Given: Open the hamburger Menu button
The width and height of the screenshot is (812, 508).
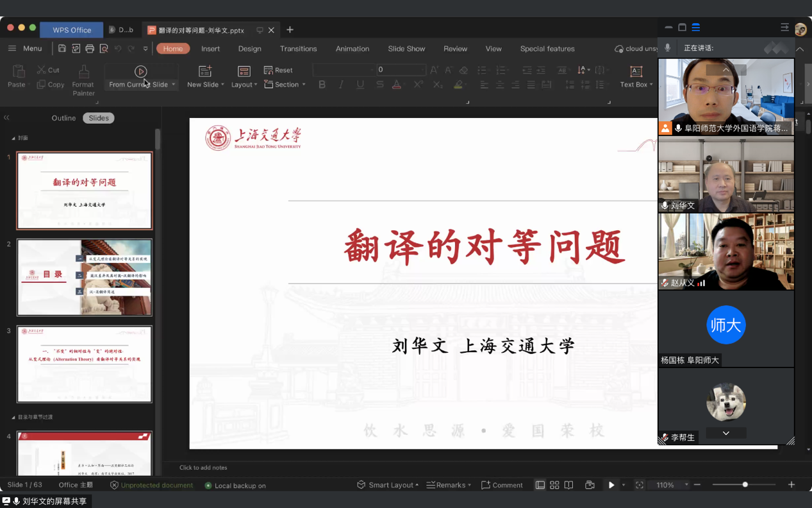Looking at the screenshot, I should pos(25,49).
